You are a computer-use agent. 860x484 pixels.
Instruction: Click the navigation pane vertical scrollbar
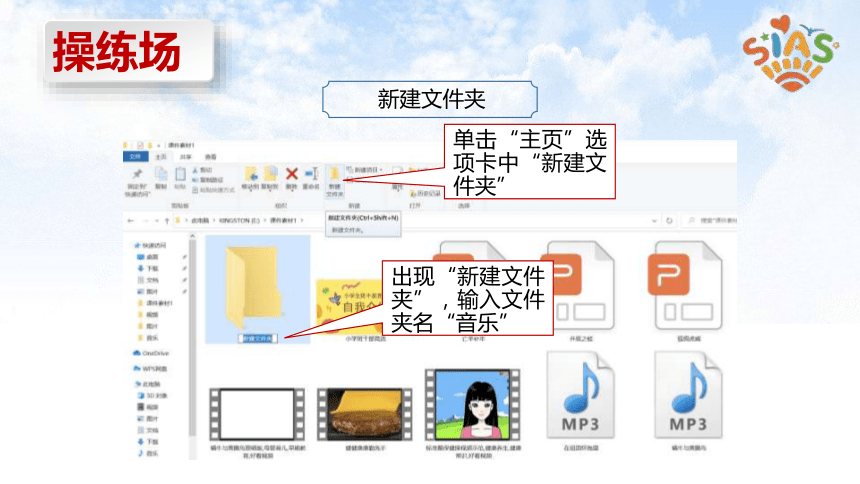pyautogui.click(x=193, y=337)
